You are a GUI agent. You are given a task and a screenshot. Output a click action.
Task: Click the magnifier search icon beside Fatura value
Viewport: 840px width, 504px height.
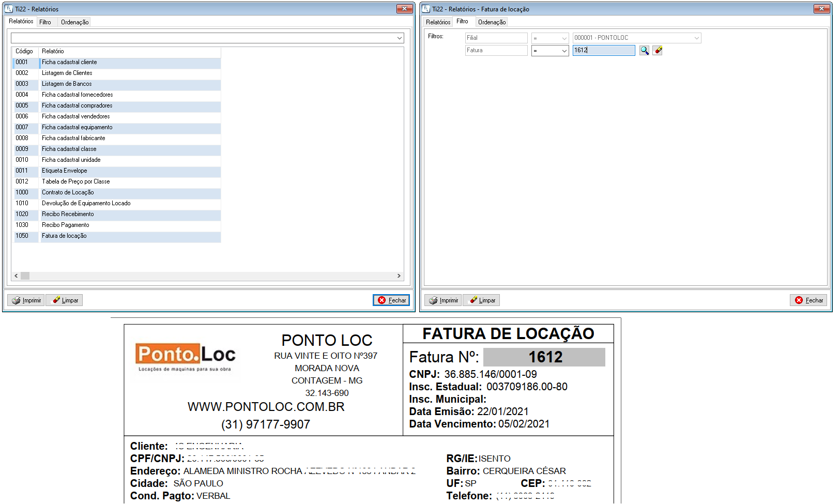pos(644,50)
